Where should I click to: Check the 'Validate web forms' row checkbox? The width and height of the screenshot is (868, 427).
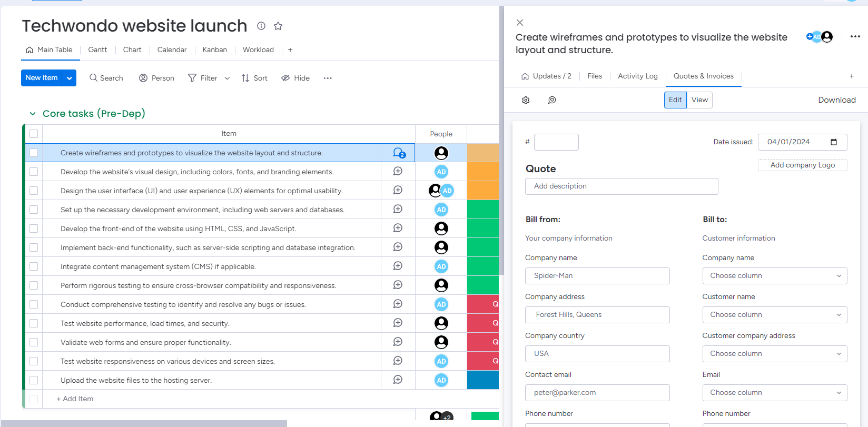click(34, 342)
